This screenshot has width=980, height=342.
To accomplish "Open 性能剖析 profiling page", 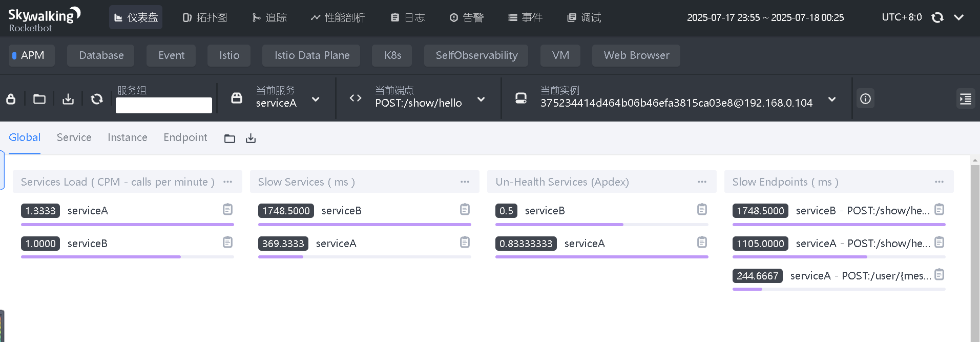I will click(x=338, y=17).
